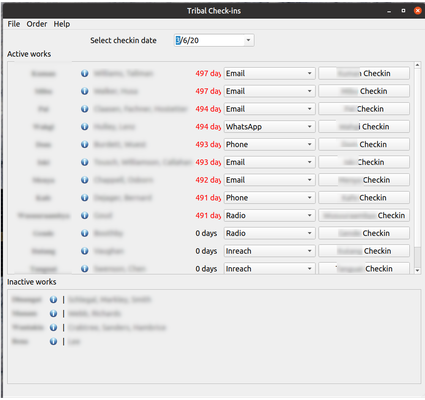
Task: Click Checkin button in first 497 days row
Action: (364, 73)
